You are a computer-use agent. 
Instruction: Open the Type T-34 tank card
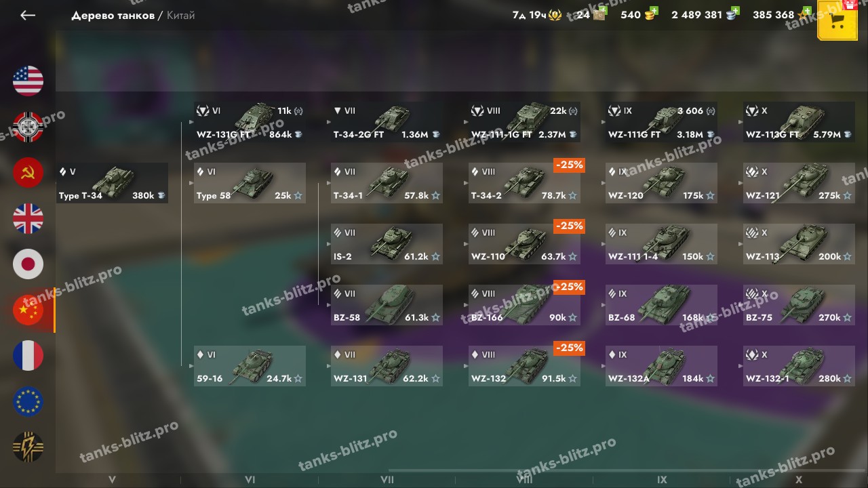[112, 183]
